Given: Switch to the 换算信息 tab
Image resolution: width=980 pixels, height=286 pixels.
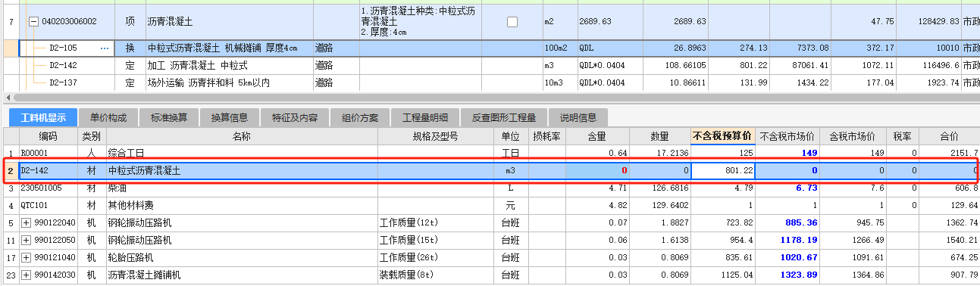Looking at the screenshot, I should coord(230,118).
